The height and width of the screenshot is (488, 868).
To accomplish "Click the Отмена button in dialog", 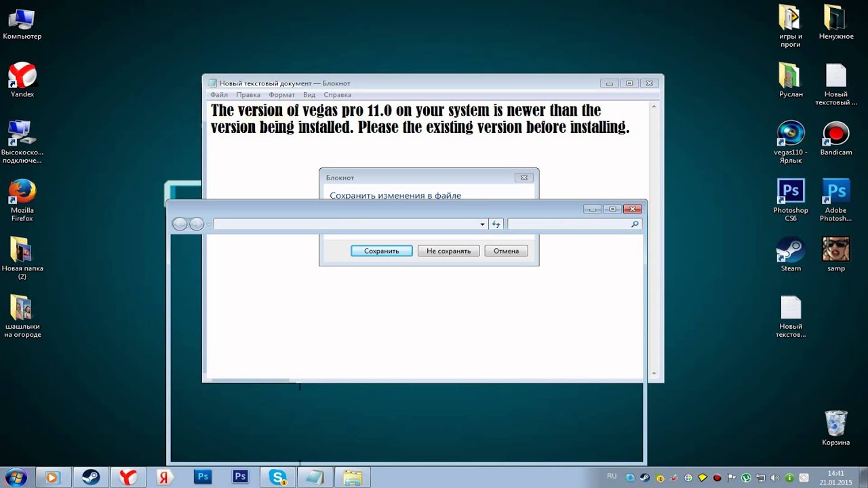I will coord(506,251).
